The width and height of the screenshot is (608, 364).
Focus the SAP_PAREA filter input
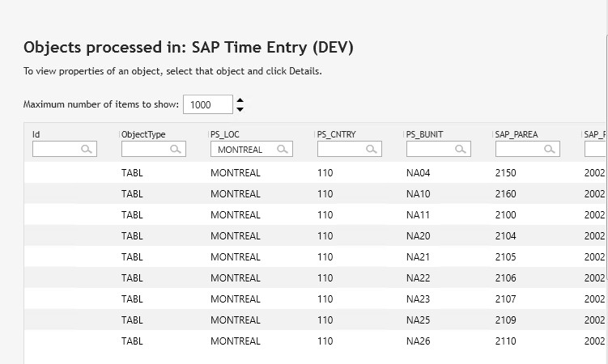528,149
